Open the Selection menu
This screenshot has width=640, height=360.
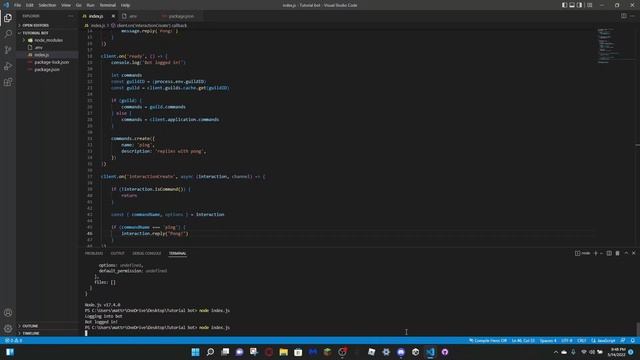[x=47, y=5]
